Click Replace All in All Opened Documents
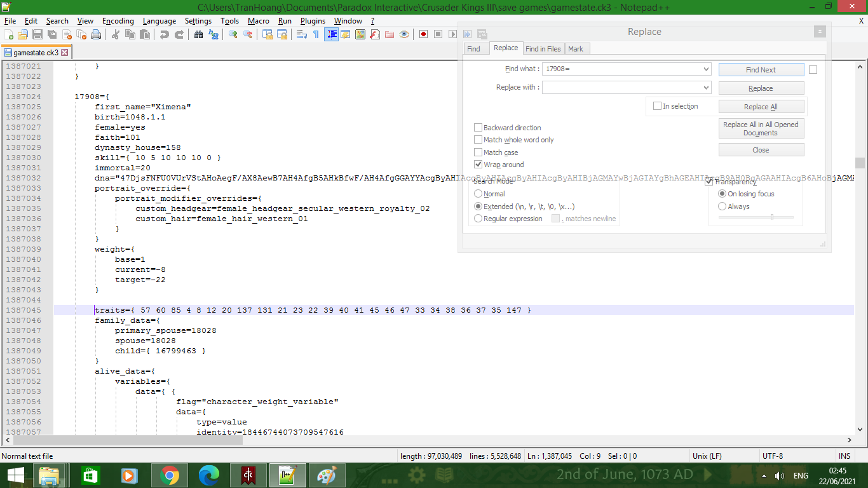This screenshot has width=868, height=488. [x=761, y=128]
